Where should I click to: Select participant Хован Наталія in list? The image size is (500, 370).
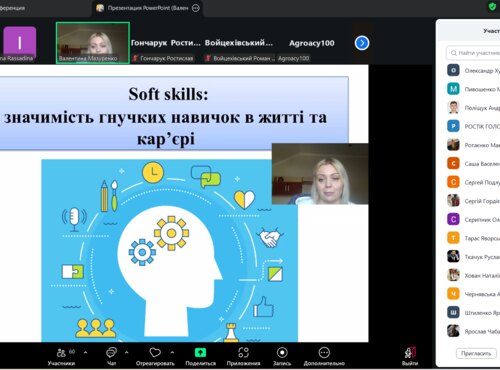pos(473,275)
